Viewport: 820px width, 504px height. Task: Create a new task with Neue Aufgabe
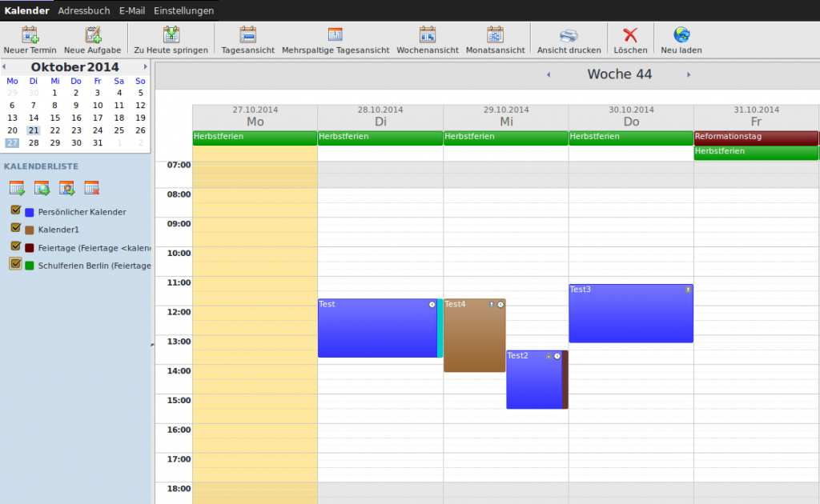[93, 34]
